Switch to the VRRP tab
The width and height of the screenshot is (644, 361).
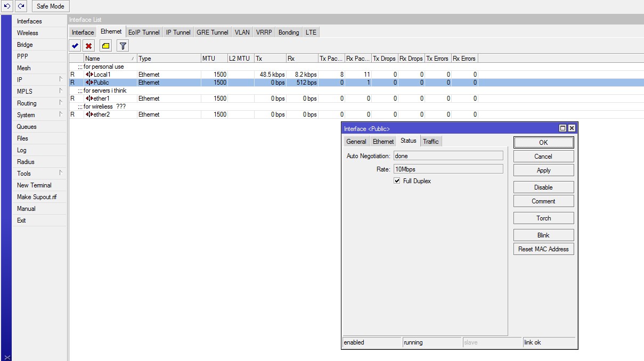point(264,32)
